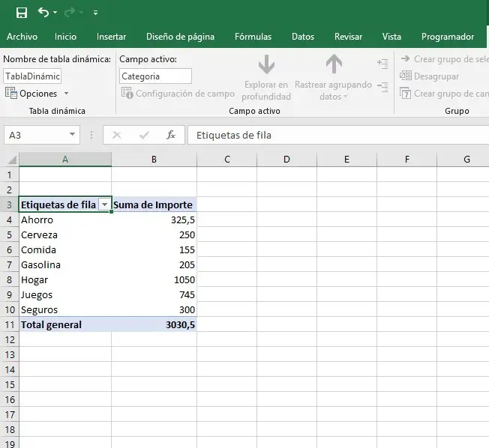Open the Archivo menu
This screenshot has height=448, width=489.
(22, 37)
